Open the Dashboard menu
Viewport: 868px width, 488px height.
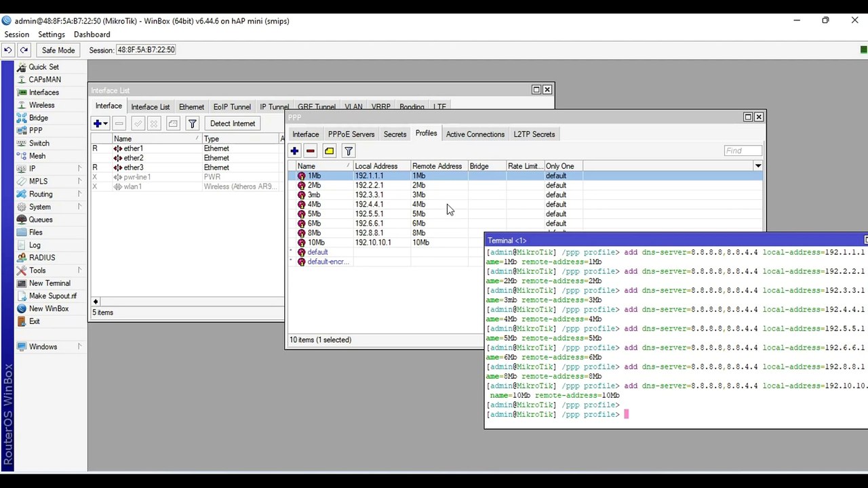[x=92, y=35]
